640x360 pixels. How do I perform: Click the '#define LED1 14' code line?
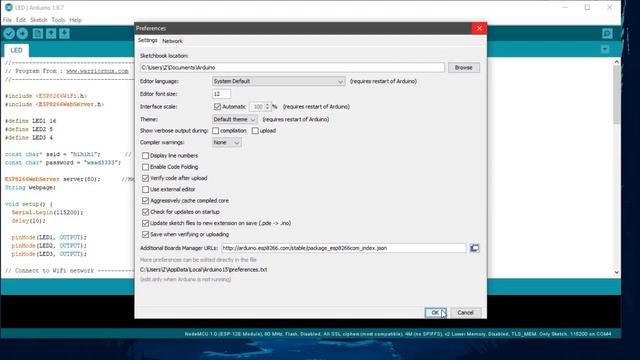point(31,121)
